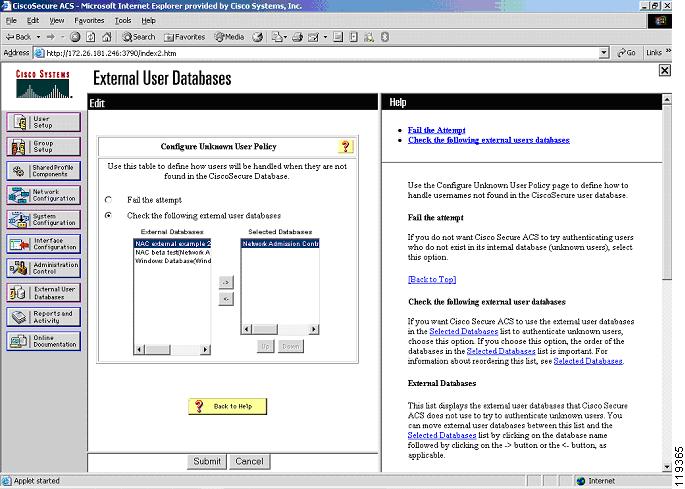Select NAC beta test entry in list
Screen dimensions: 685x489
tap(172, 252)
